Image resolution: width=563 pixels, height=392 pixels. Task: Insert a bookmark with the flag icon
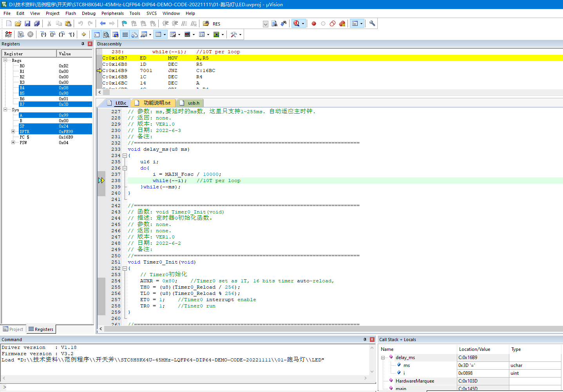pos(124,23)
